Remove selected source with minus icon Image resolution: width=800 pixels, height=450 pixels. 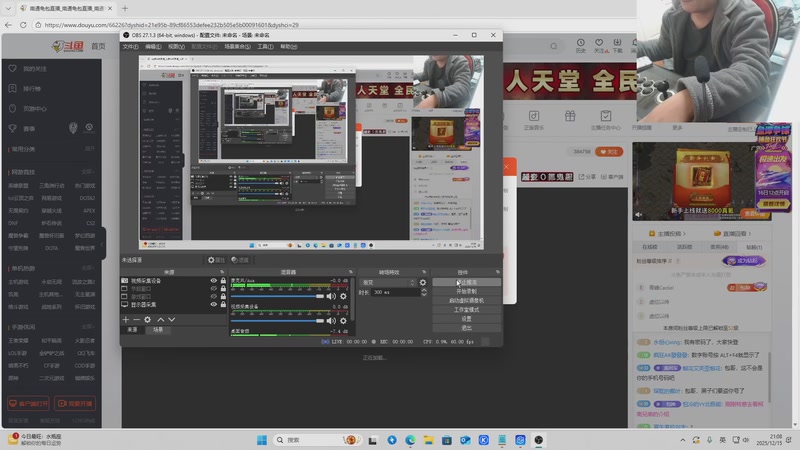pos(136,319)
